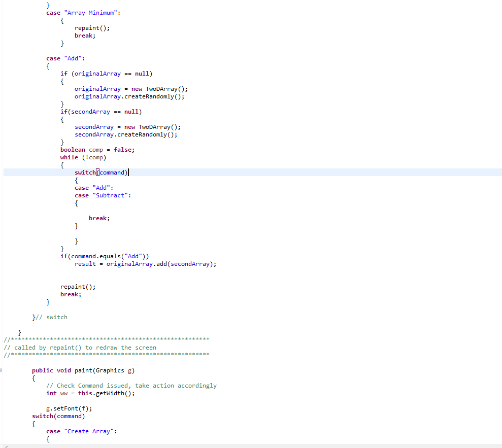The image size is (502, 448).
Task: Select the "if(secondArray == null)" line
Action: [x=101, y=112]
